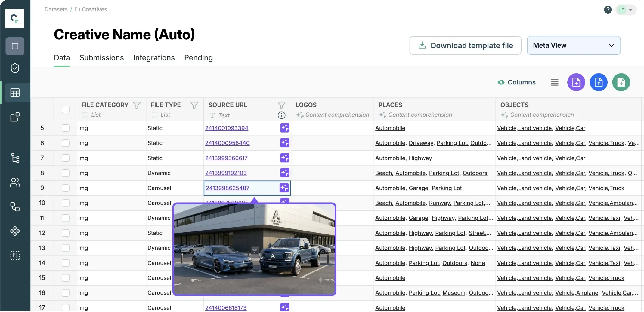Click AI sparkle icon in row 7

point(285,158)
